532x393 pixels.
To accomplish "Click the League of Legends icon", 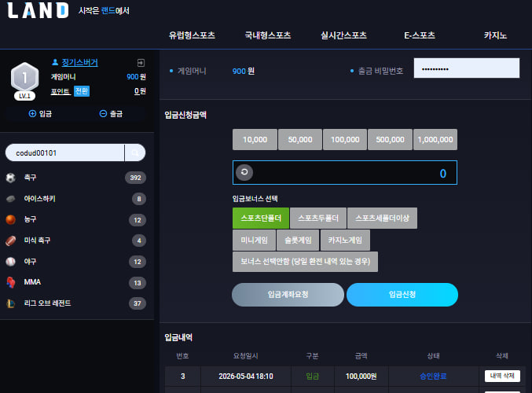I will pos(11,303).
